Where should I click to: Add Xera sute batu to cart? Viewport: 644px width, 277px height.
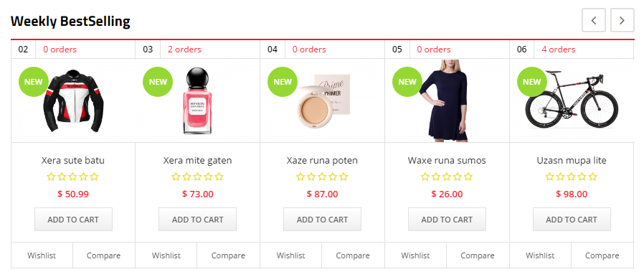pyautogui.click(x=73, y=220)
